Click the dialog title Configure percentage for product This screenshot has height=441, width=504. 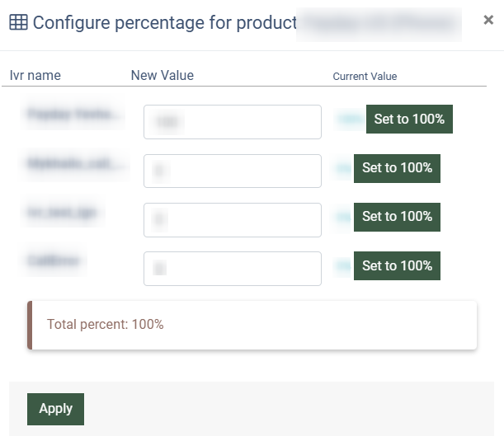point(164,23)
